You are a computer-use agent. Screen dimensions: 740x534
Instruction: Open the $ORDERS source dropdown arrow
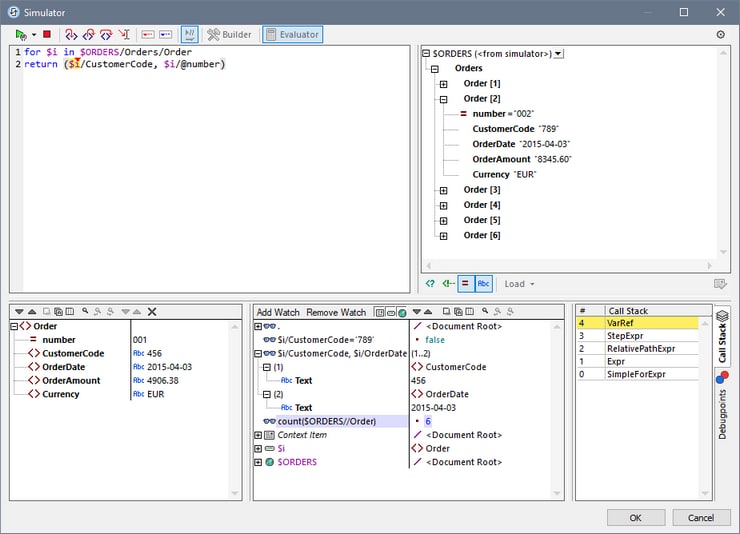pos(558,54)
